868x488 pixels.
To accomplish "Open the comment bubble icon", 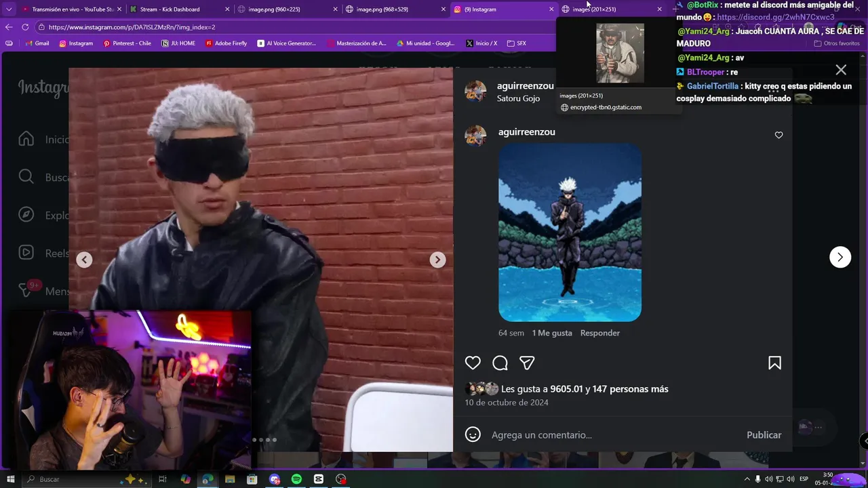I will [x=500, y=363].
